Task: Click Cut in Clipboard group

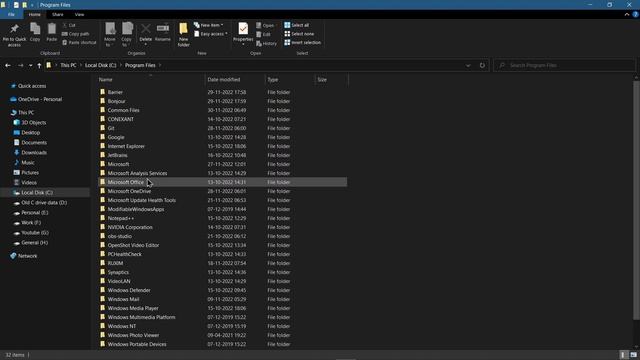Action: click(69, 25)
